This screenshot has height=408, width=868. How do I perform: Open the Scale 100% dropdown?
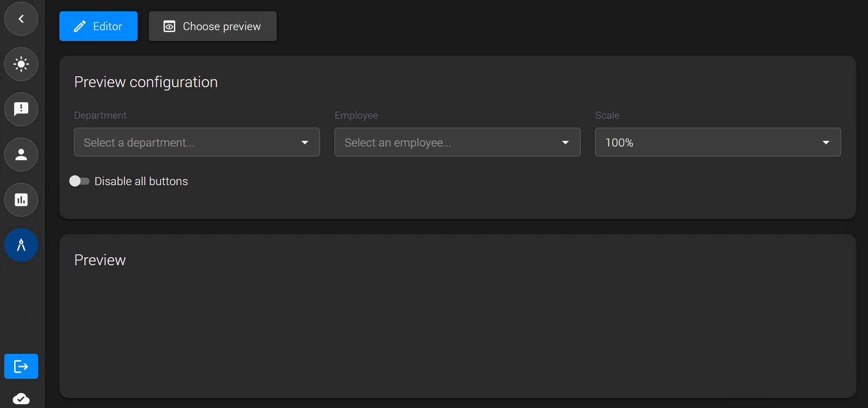718,142
